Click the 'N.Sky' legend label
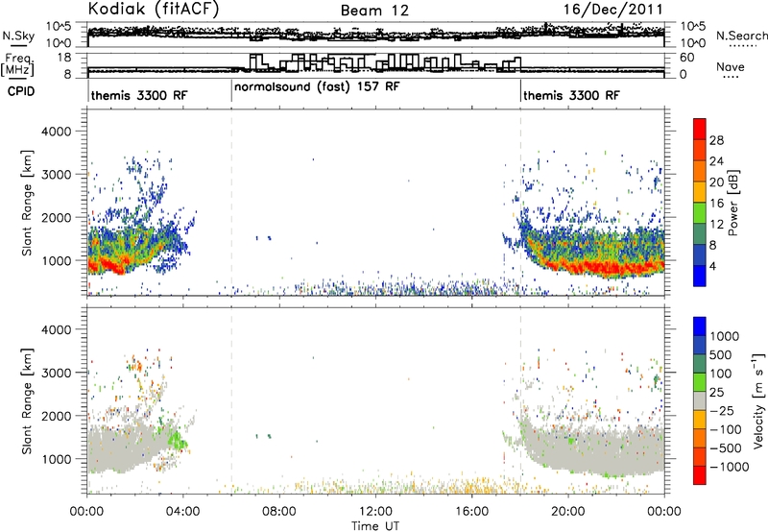This screenshot has width=768, height=532. coord(18,36)
